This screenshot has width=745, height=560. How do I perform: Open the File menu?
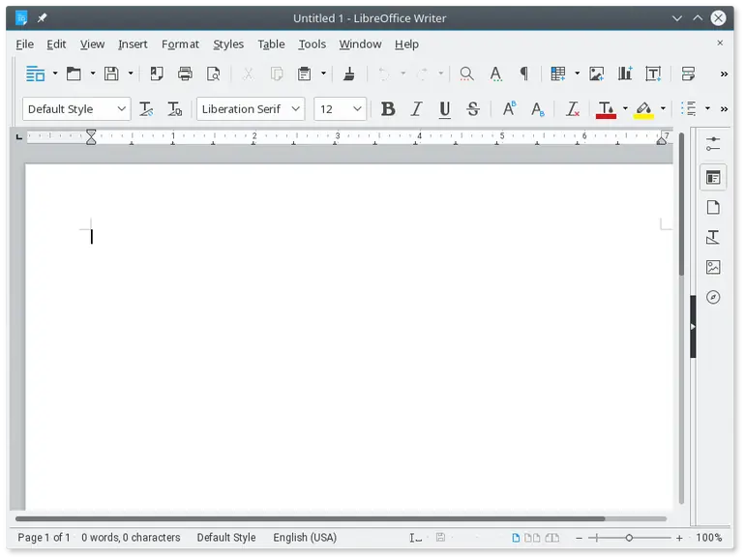[25, 44]
